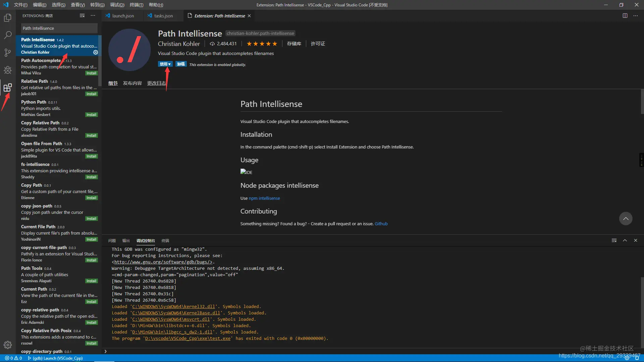This screenshot has height=362, width=644.
Task: Open the 终端(T) menu
Action: click(x=137, y=5)
